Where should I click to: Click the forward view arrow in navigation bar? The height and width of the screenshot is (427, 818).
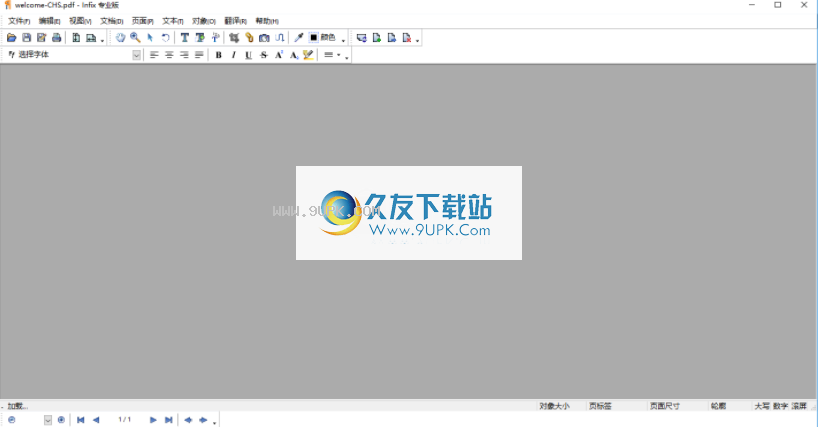pos(203,420)
